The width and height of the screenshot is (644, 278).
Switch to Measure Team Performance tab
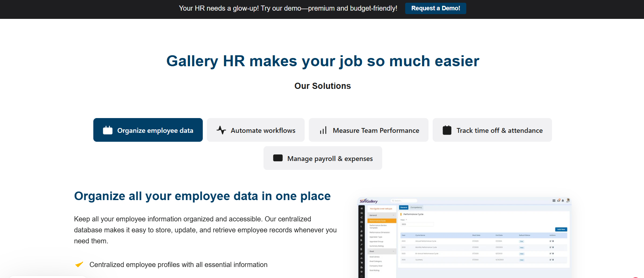[x=368, y=130]
